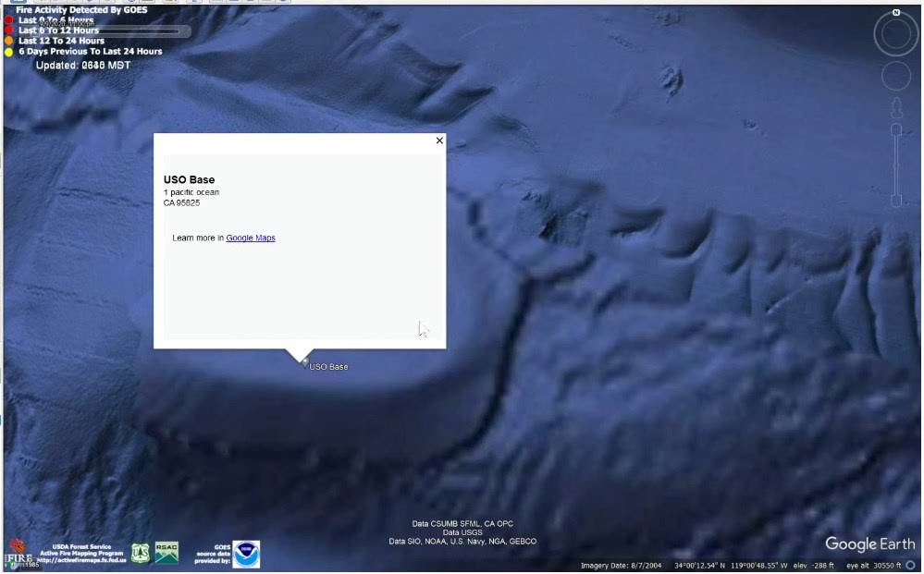Click the FIRE flame logo
The height and width of the screenshot is (574, 924).
[x=18, y=551]
